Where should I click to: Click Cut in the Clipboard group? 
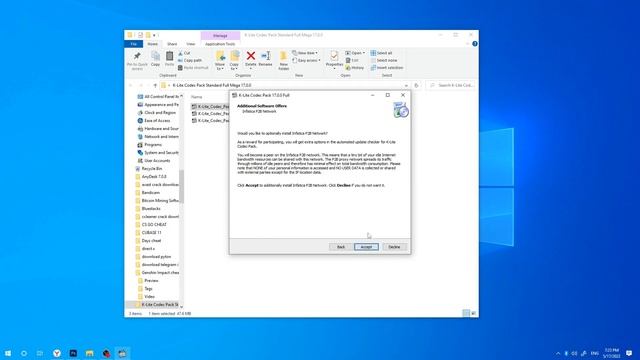click(x=184, y=53)
